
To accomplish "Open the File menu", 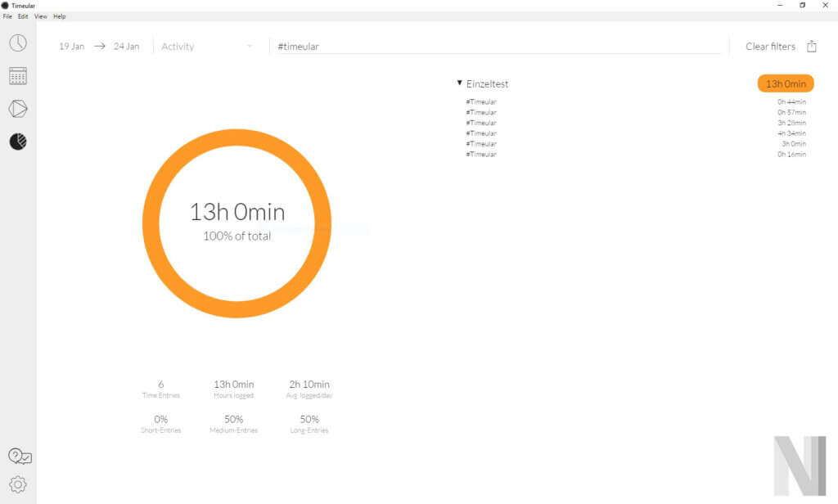I will (x=7, y=16).
